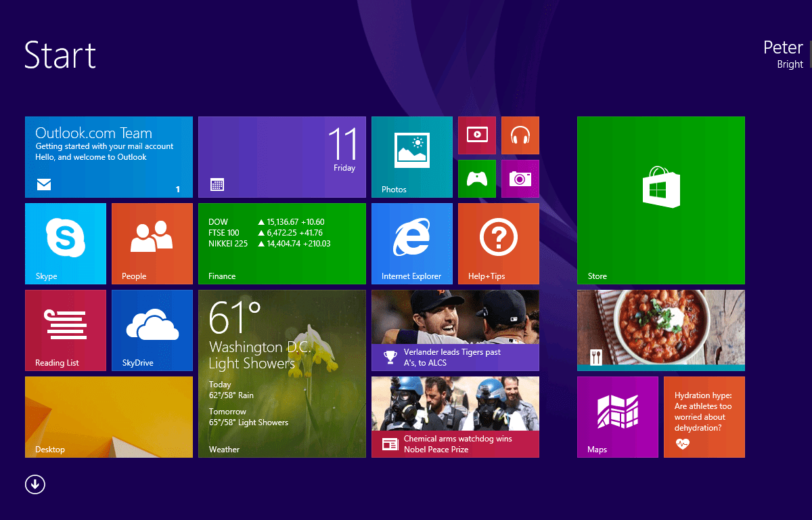This screenshot has height=520, width=812.
Task: Open the Outlook.com Team Mail tile
Action: [x=109, y=157]
